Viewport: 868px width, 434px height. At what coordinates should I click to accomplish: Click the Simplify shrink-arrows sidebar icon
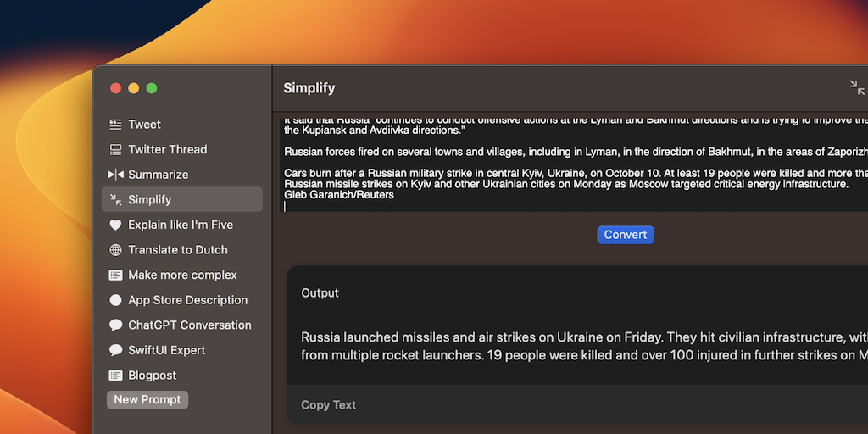pos(115,200)
